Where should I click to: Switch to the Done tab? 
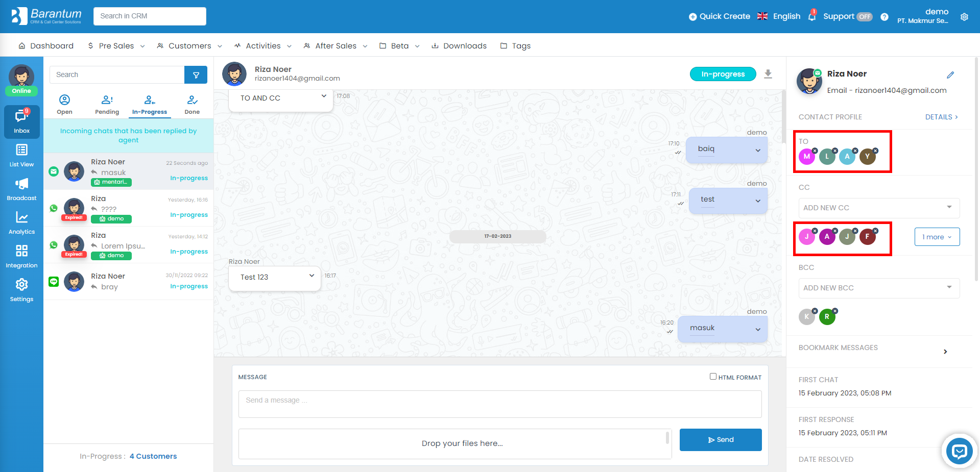pos(192,104)
